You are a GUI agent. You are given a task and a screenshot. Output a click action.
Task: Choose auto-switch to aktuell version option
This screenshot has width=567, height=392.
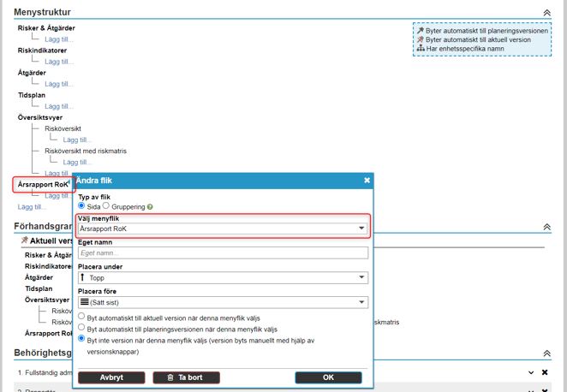tap(81, 317)
